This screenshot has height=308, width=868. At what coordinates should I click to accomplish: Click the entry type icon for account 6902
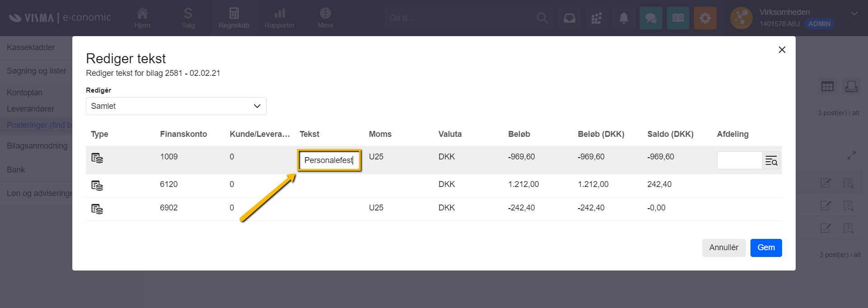coord(97,209)
